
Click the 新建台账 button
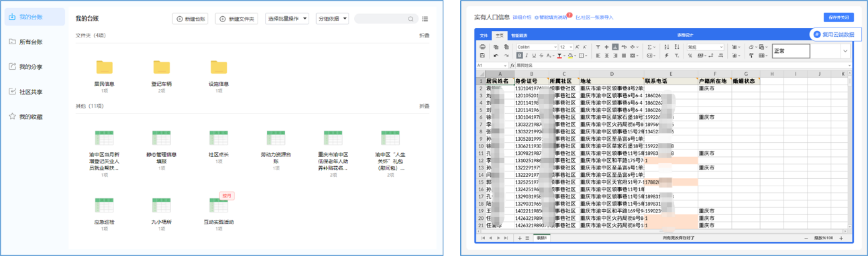point(191,19)
